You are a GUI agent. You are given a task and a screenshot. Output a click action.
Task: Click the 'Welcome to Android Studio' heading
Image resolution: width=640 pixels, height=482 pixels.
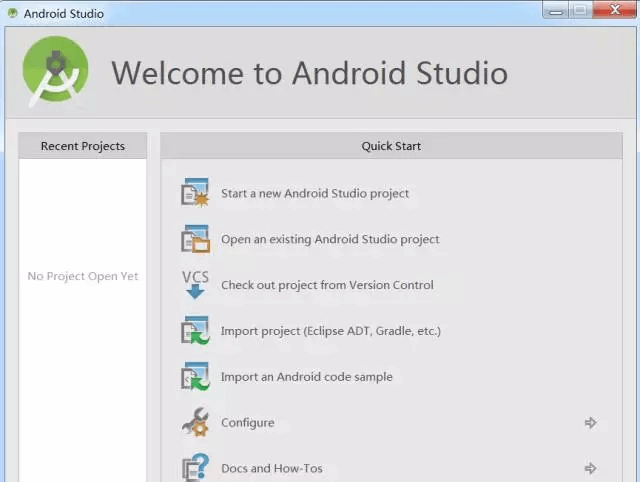309,73
